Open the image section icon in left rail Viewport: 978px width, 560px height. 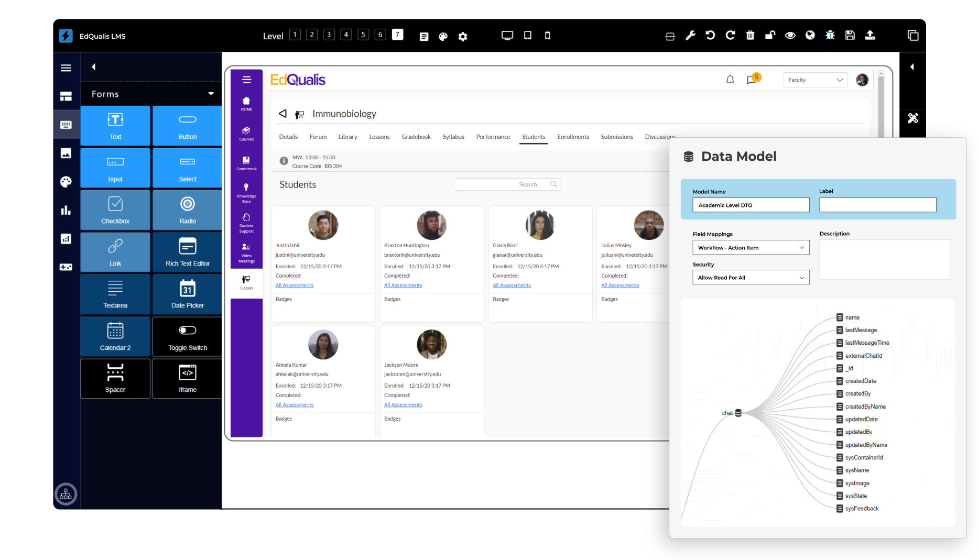click(66, 153)
